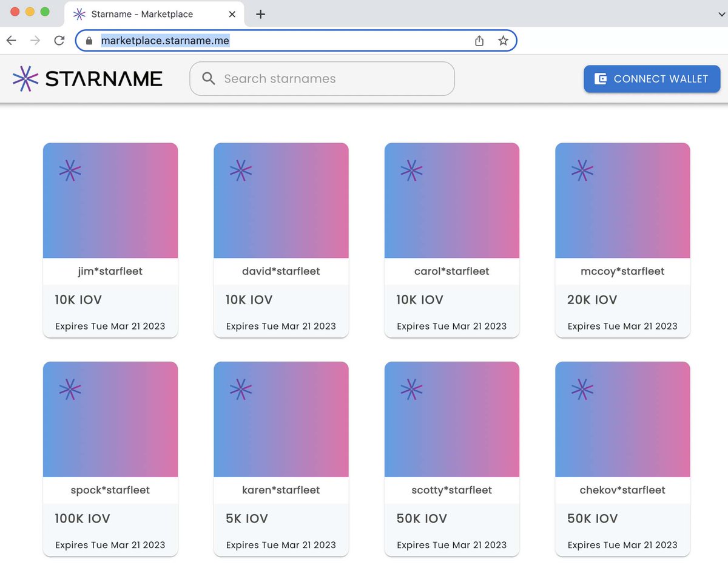This screenshot has width=728, height=565.
Task: Click the david*starfleet name label
Action: (x=281, y=271)
